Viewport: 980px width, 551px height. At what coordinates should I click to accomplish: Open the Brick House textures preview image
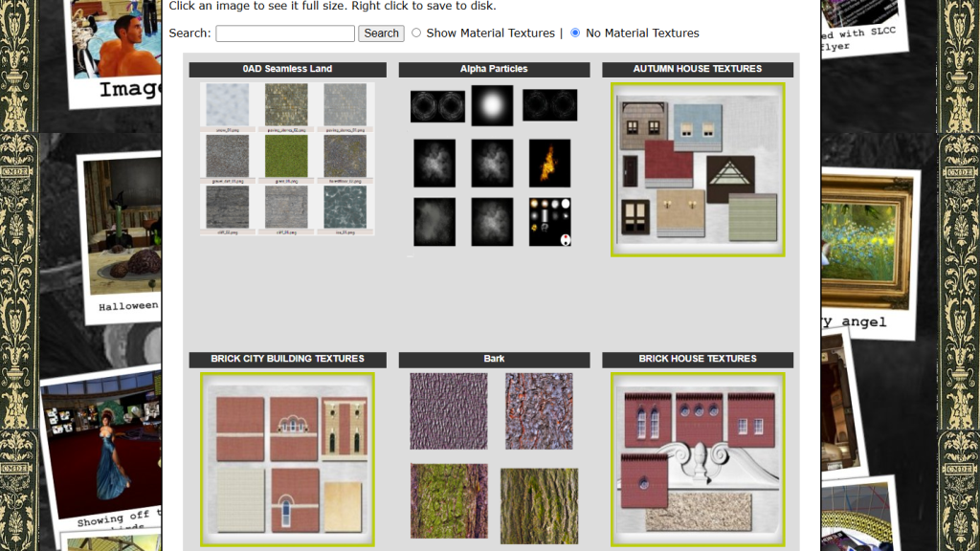coord(698,459)
